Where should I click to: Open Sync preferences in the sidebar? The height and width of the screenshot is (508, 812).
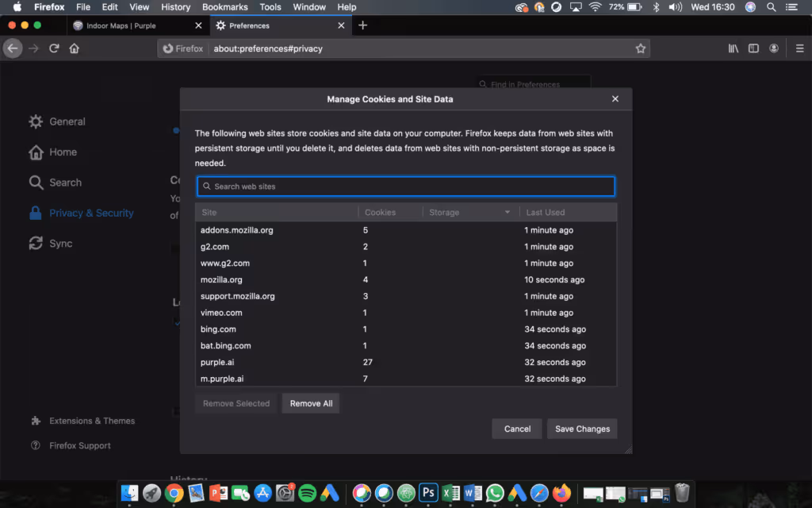(51, 243)
